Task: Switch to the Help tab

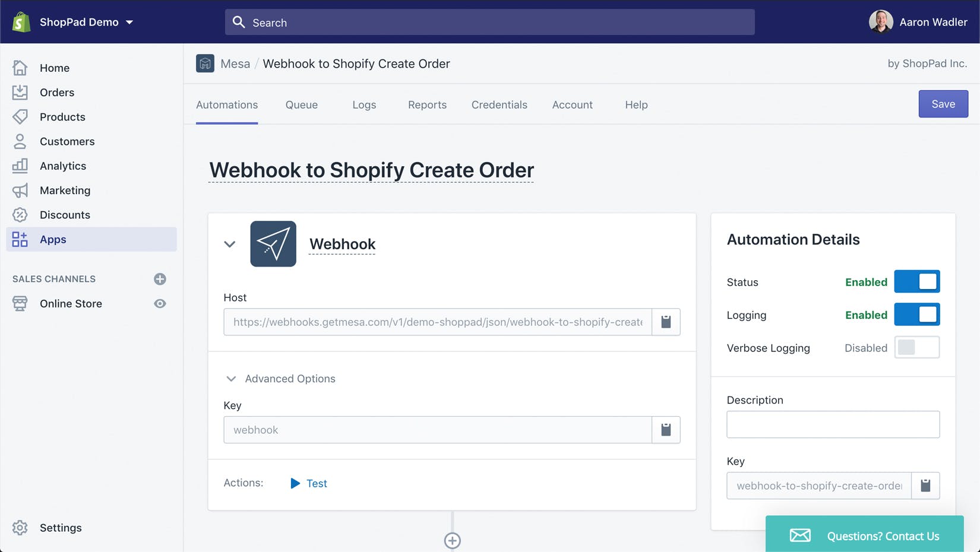Action: [636, 104]
